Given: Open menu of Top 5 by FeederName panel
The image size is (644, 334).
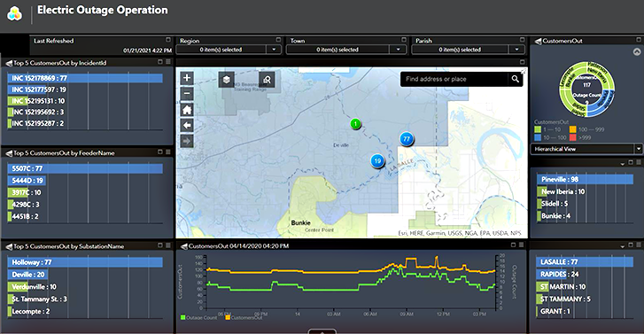Looking at the screenshot, I should pyautogui.click(x=168, y=151).
